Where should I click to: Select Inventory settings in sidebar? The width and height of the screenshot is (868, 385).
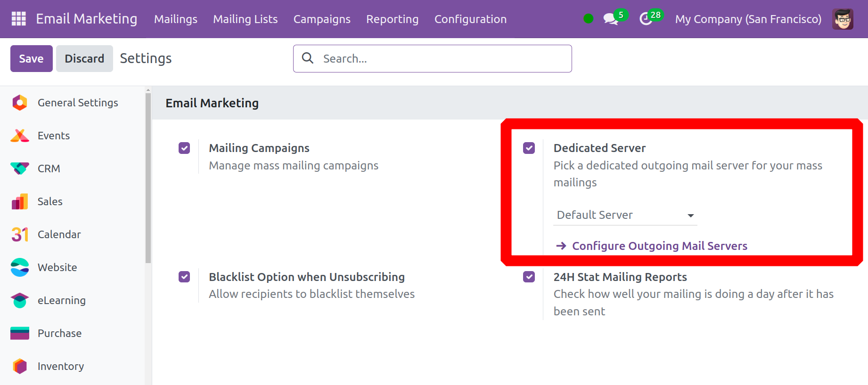[x=60, y=366]
